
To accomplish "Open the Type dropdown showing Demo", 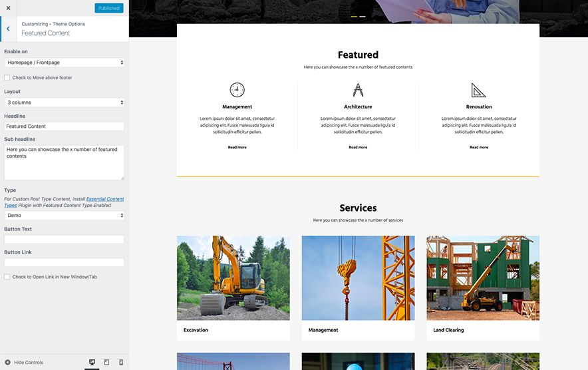I will (64, 216).
